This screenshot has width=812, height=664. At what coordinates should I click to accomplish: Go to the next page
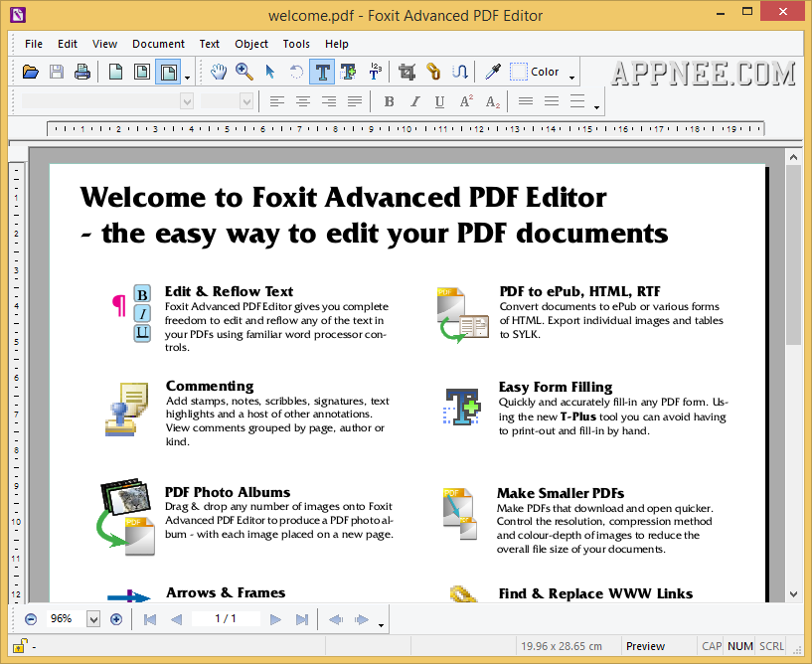pyautogui.click(x=275, y=619)
